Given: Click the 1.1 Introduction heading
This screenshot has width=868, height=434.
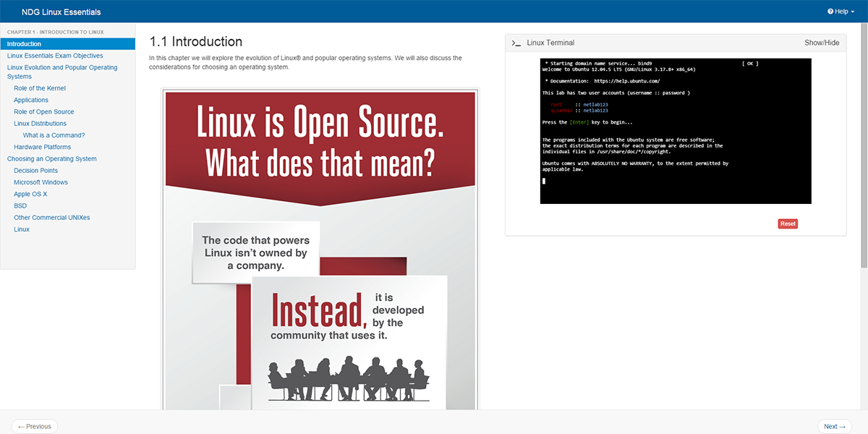Looking at the screenshot, I should tap(195, 41).
